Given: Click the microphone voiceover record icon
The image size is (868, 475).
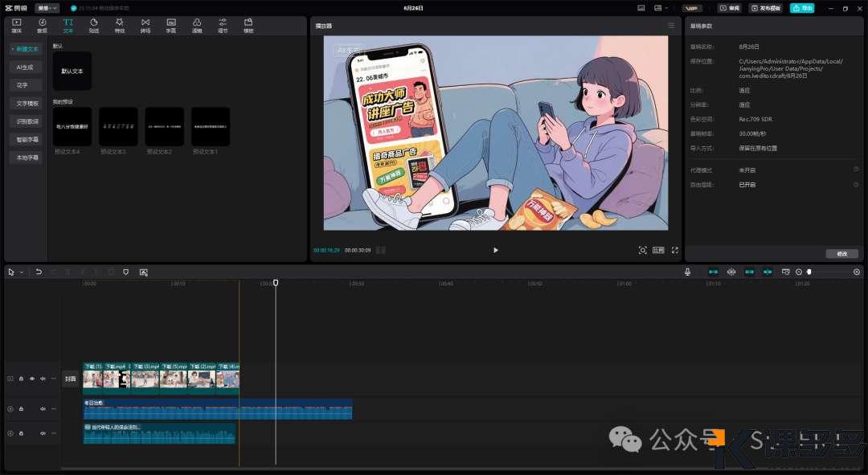Looking at the screenshot, I should pos(687,272).
